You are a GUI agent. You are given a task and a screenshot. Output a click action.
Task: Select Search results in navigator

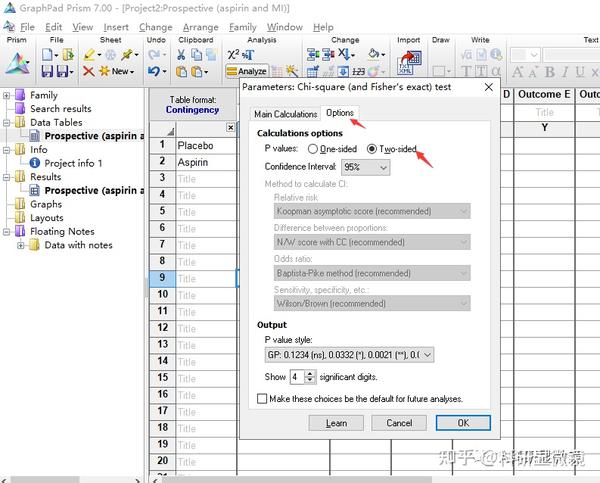tap(61, 109)
